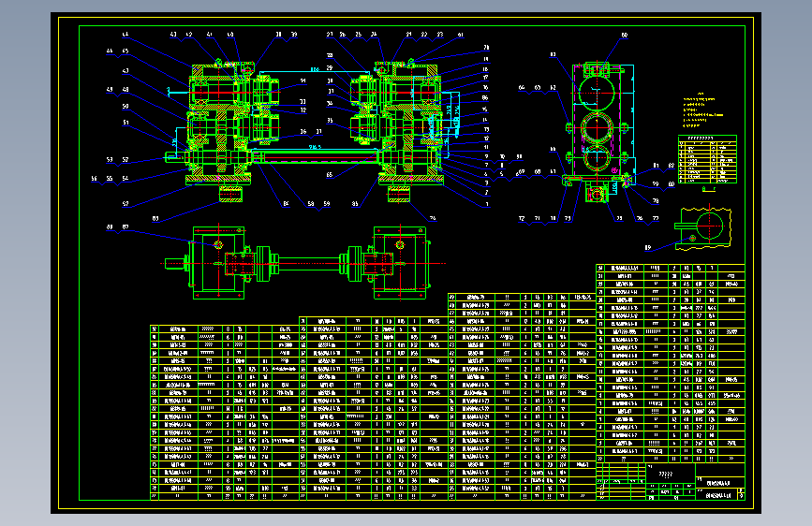
Task: Click balloon number 29 near the upper coupling
Action: point(330,67)
